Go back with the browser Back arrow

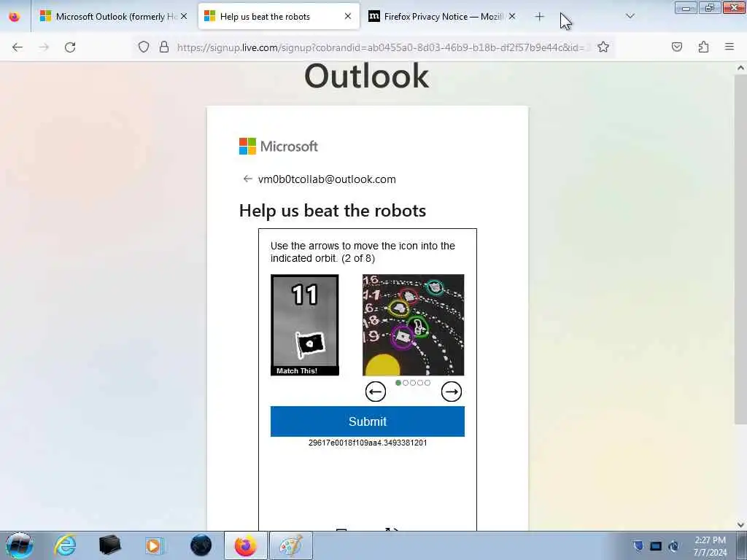point(18,47)
